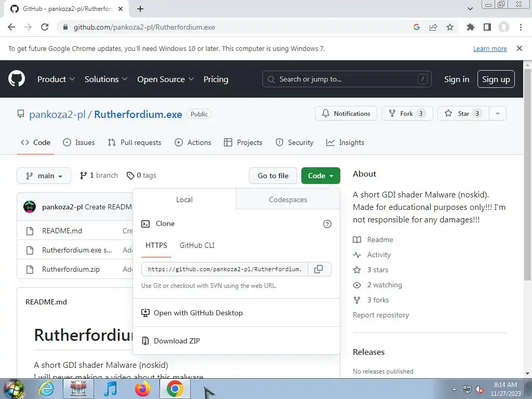The image size is (532, 399).
Task: Open Chrome side panel icon
Action: [487, 27]
